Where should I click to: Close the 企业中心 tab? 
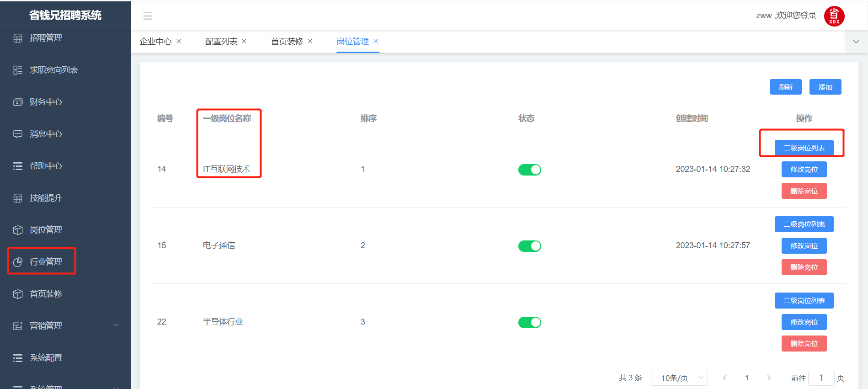point(179,41)
